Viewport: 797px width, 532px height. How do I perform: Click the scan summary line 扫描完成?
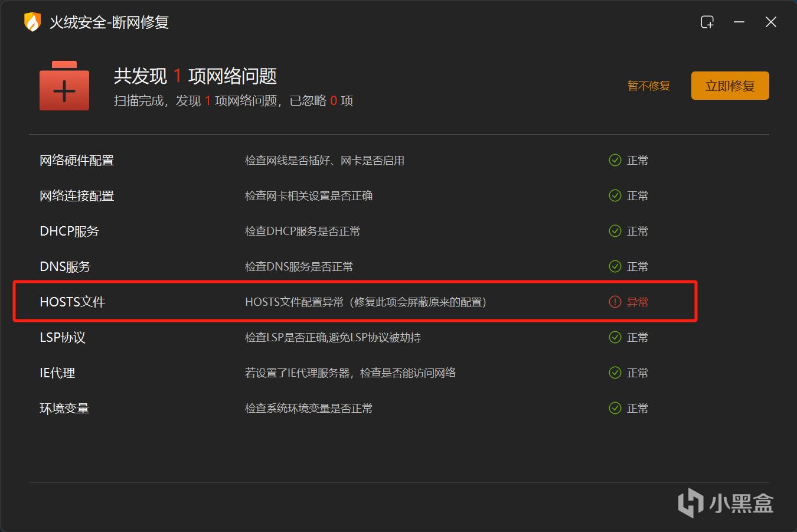233,101
